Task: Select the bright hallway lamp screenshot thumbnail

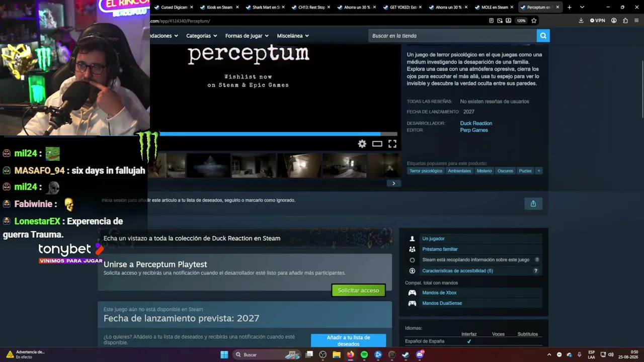Action: tap(299, 165)
